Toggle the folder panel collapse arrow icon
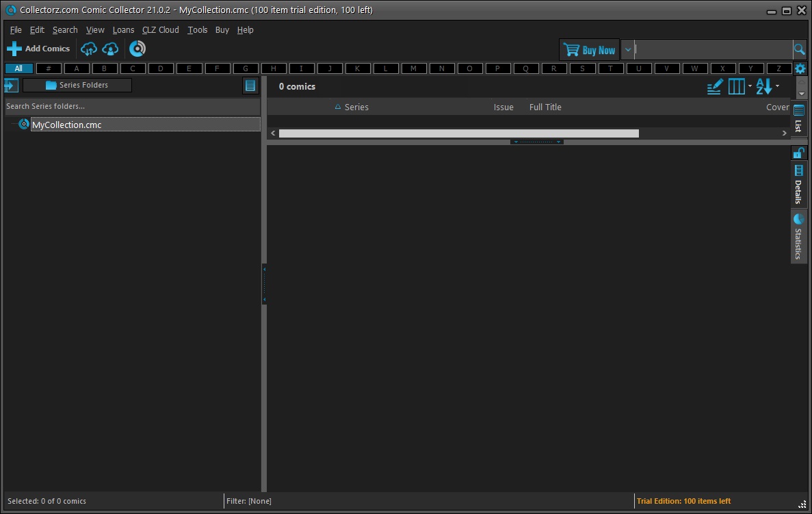 coord(11,85)
